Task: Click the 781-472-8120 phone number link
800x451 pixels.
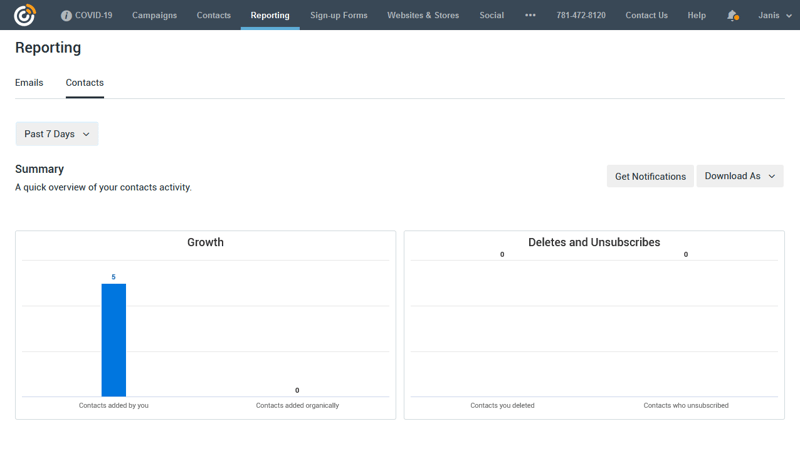Action: pos(581,16)
